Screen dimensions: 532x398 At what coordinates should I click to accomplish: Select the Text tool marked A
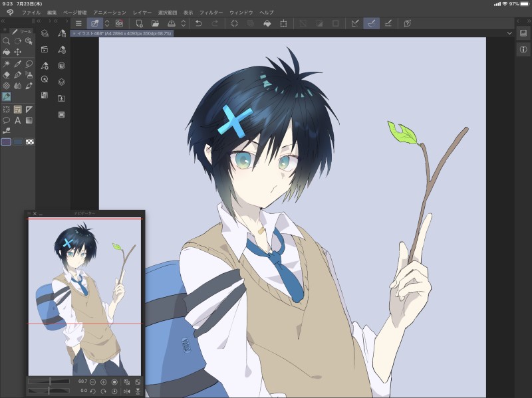tap(18, 120)
